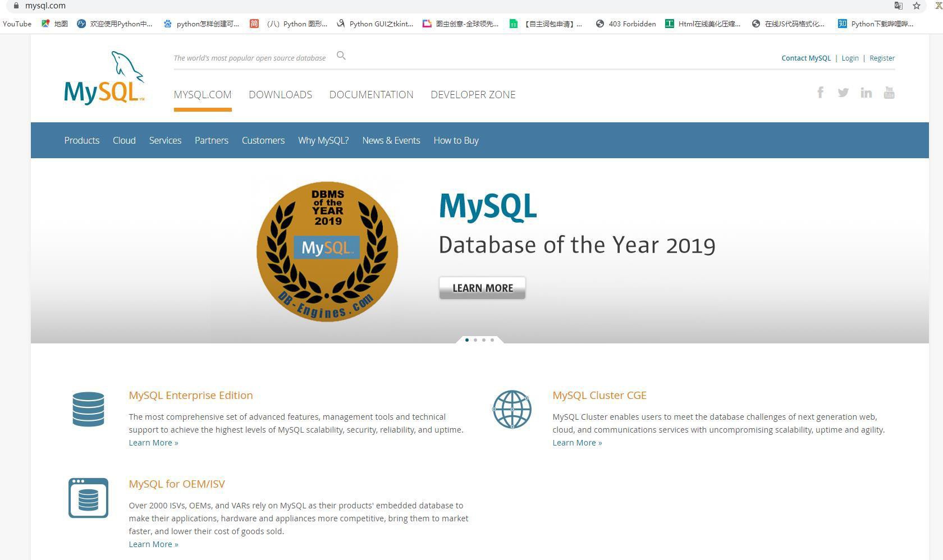Open the Python下载哔哩哔 bookmark
The width and height of the screenshot is (943, 560).
[876, 24]
